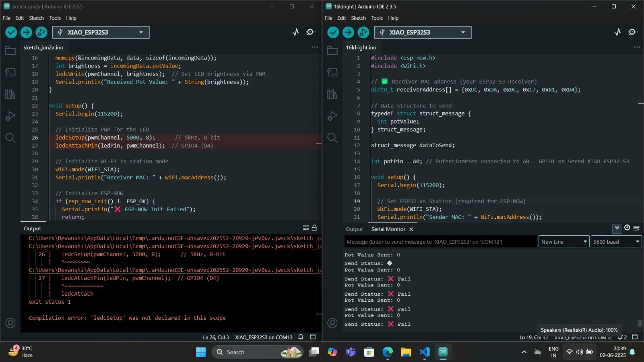Open account profile in sketch_jun2a sidebar
644x362 pixels.
tap(10, 323)
